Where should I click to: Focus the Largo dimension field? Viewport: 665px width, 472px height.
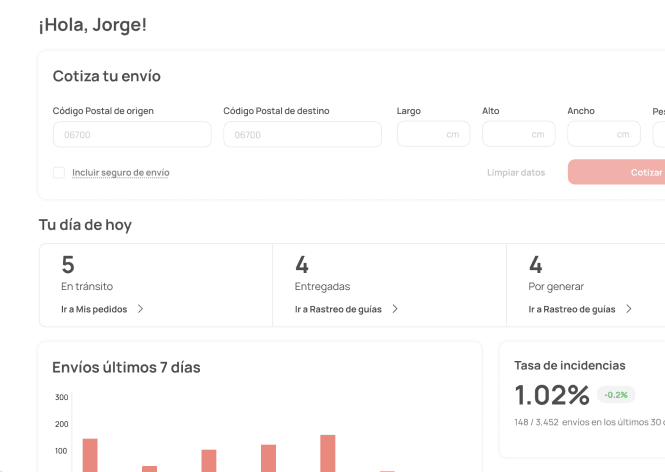[x=433, y=134]
